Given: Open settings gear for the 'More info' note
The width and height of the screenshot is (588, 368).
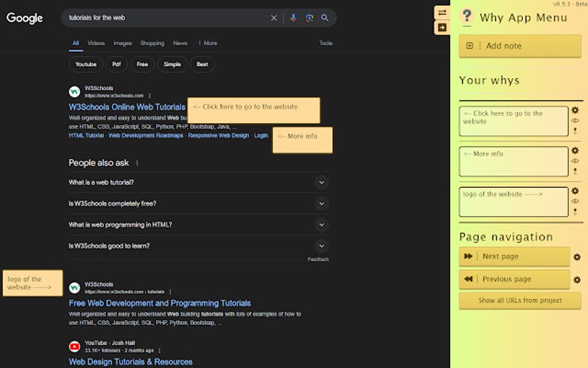Looking at the screenshot, I should (x=575, y=150).
